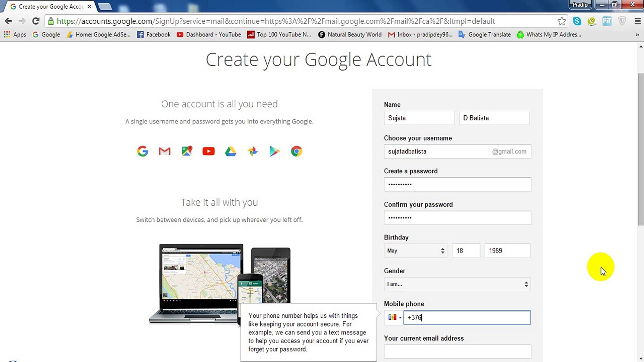Click the Google Drive icon
This screenshot has height=362, width=644.
coord(230,151)
